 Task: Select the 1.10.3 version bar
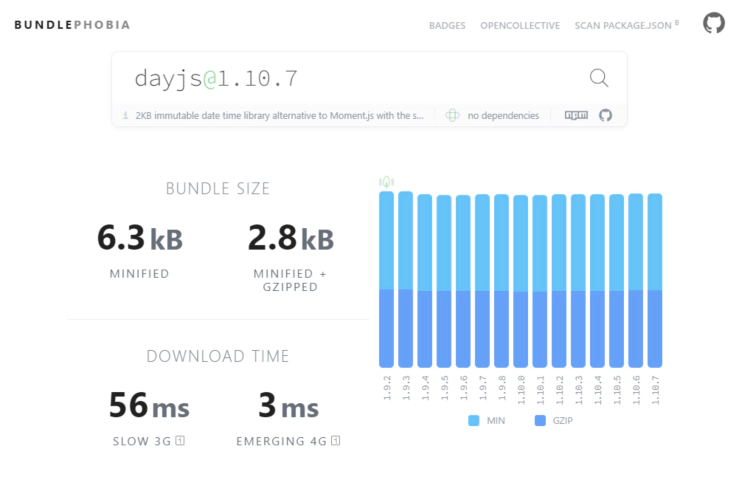578,281
